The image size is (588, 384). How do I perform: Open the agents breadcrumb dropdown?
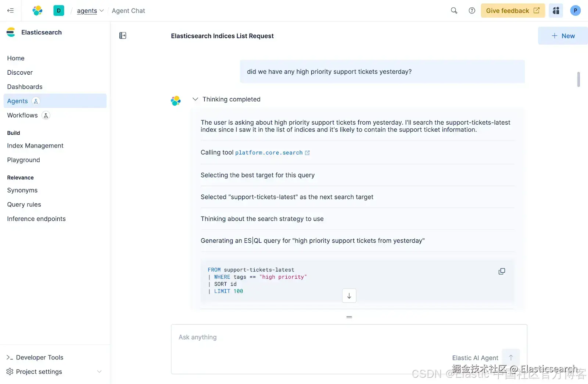(90, 11)
